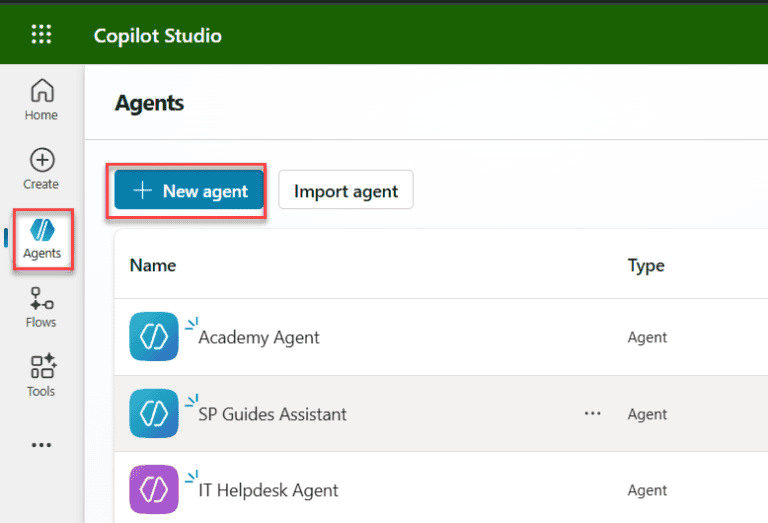Screen dimensions: 768x523
Task: Click the Academy Agent icon
Action: click(x=154, y=337)
